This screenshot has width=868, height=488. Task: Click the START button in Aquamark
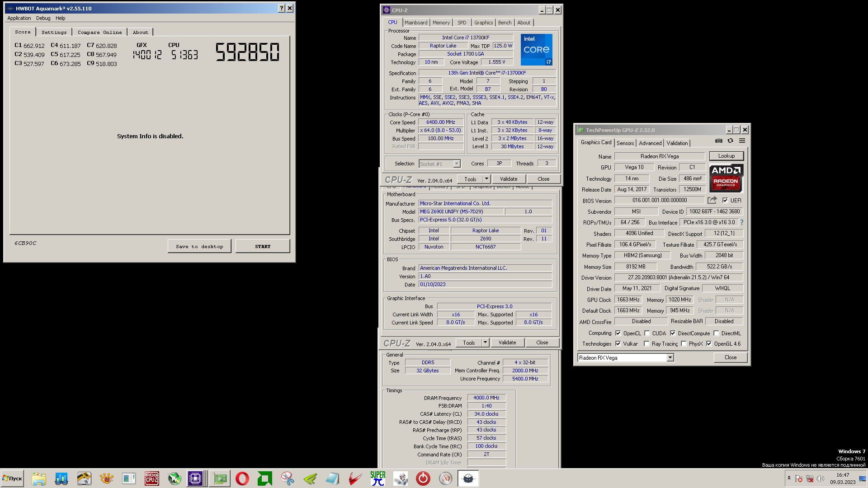click(263, 246)
